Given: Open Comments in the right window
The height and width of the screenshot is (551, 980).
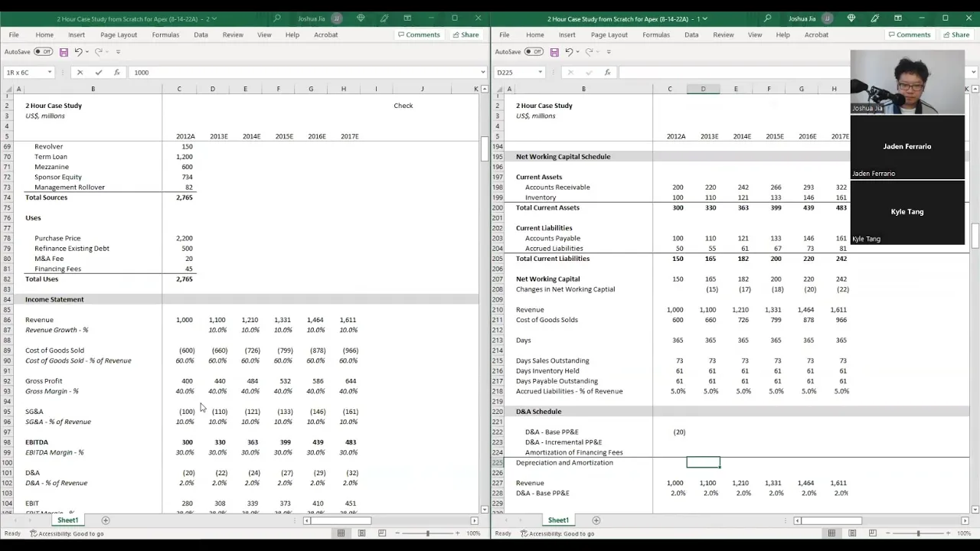Looking at the screenshot, I should pyautogui.click(x=909, y=34).
